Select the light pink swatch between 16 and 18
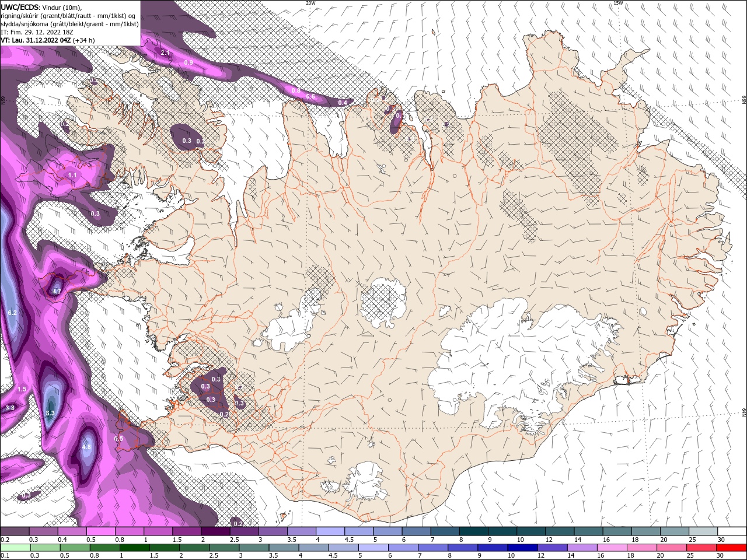747x560 pixels. 612,548
